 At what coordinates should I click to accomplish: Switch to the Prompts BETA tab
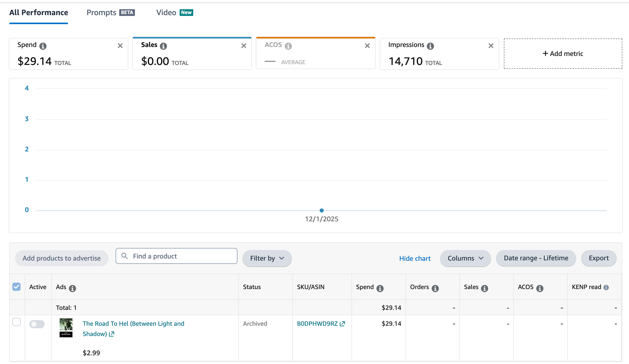pos(110,13)
